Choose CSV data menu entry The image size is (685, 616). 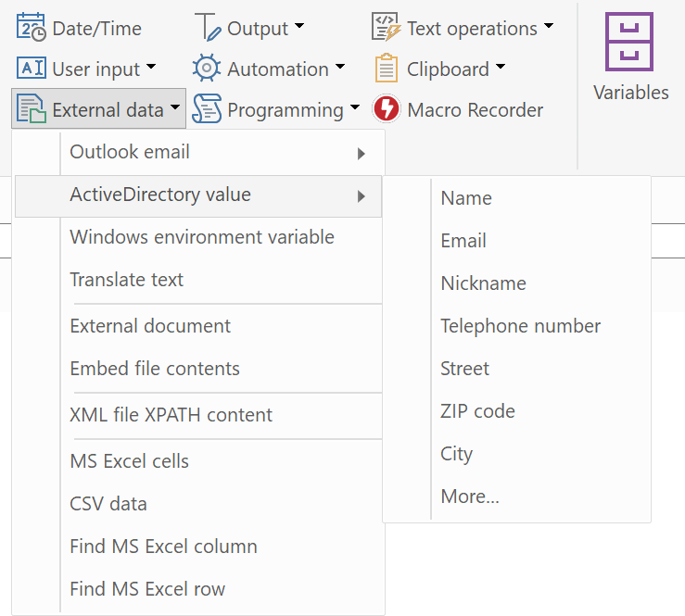pos(198,504)
